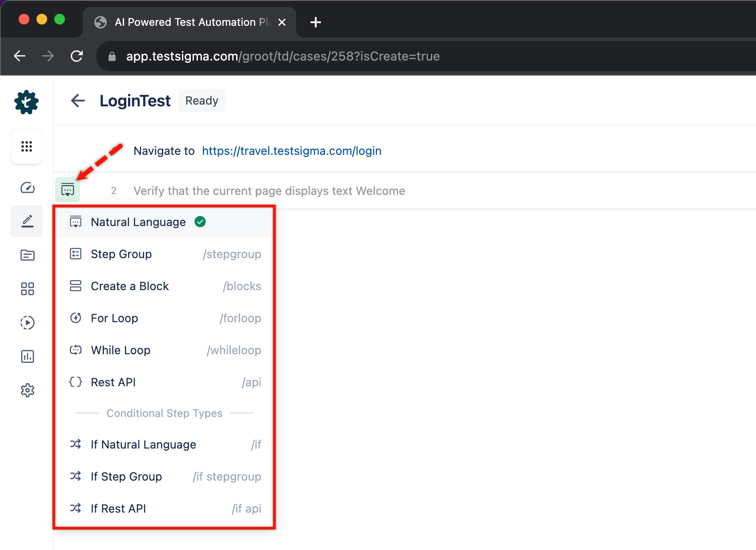
Task: Go back in browser history
Action: point(20,56)
